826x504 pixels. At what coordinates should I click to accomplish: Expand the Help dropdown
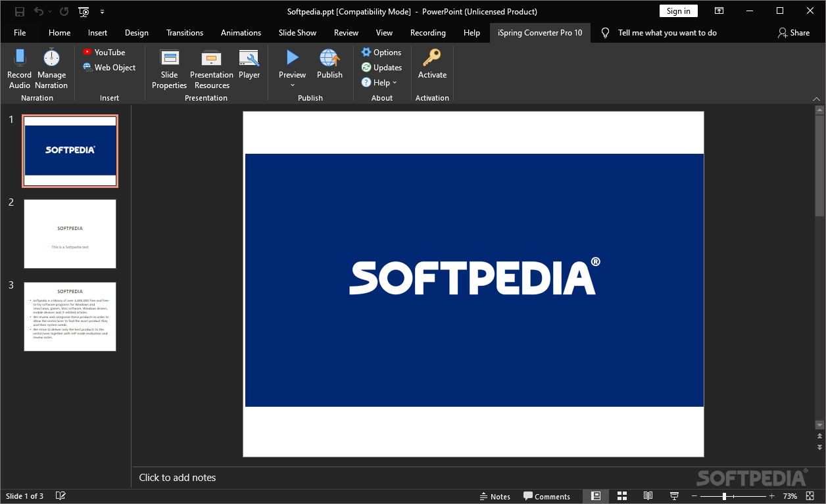coord(379,83)
